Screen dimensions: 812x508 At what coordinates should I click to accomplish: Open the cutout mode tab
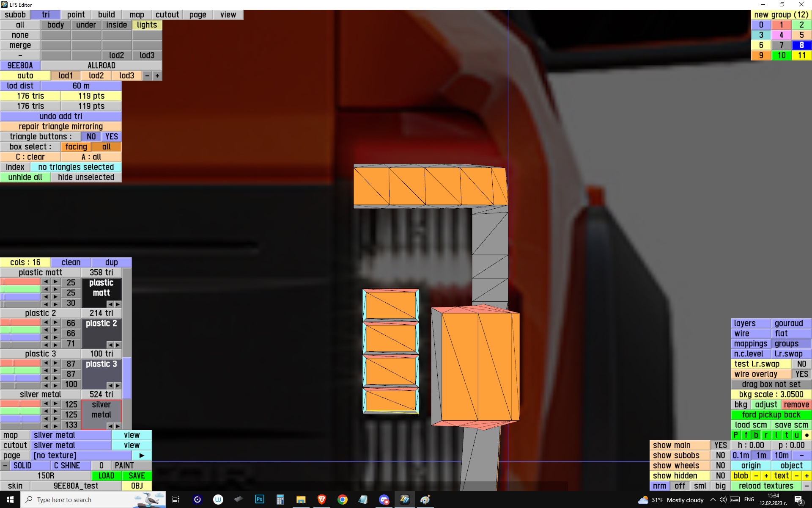coord(167,15)
